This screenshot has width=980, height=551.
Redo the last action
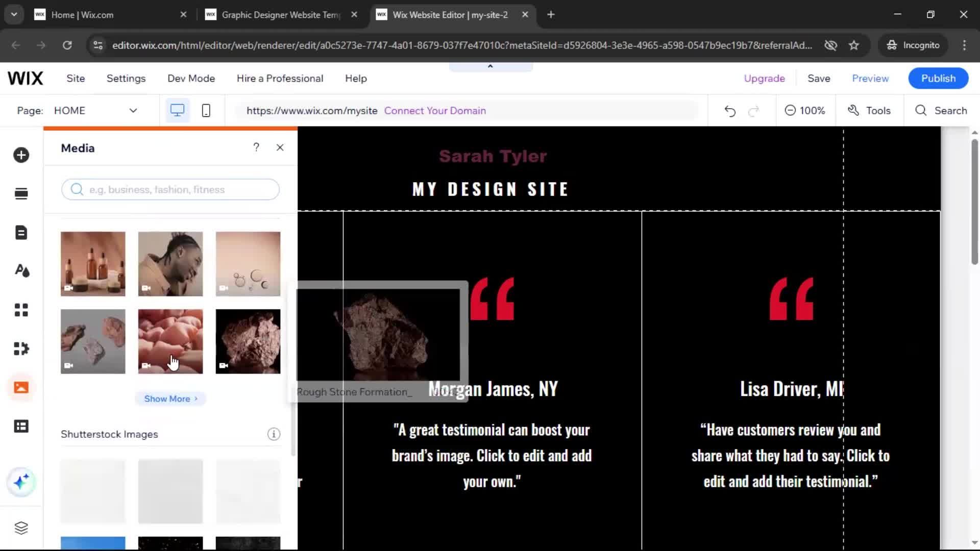754,111
